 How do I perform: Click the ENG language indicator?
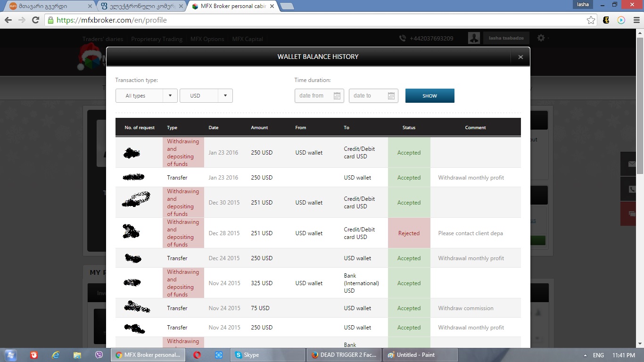click(598, 355)
